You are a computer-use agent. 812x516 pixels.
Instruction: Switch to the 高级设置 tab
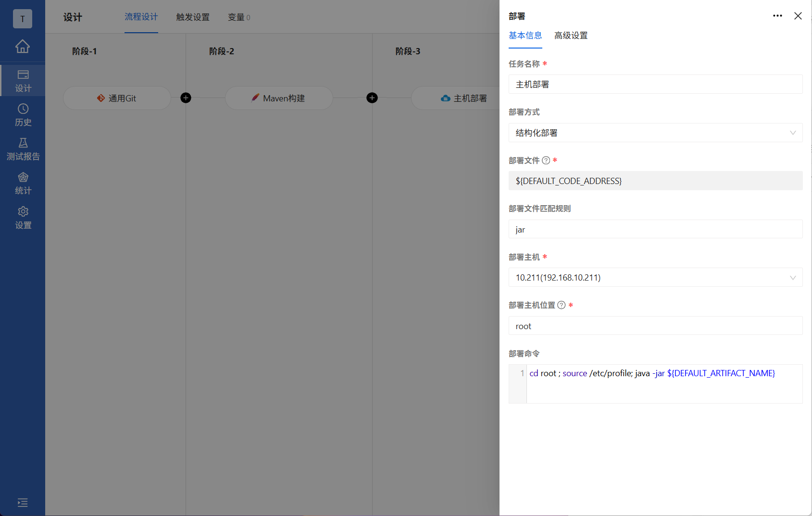570,35
